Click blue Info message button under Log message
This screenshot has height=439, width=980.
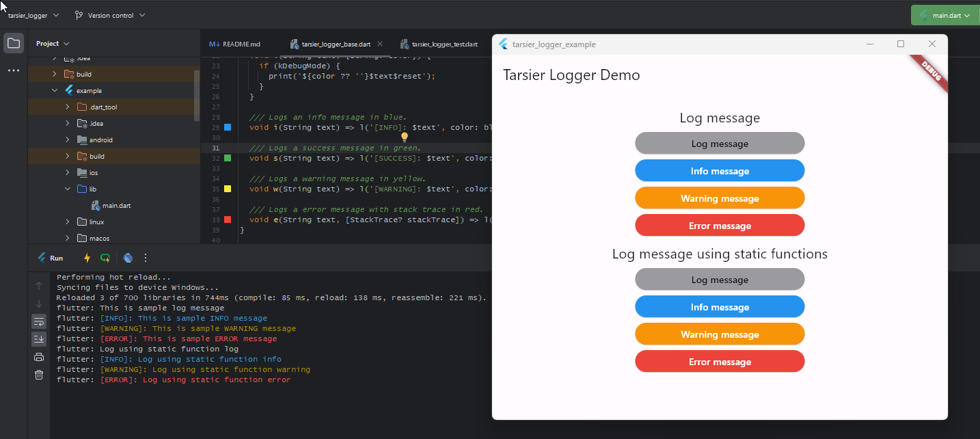point(720,171)
